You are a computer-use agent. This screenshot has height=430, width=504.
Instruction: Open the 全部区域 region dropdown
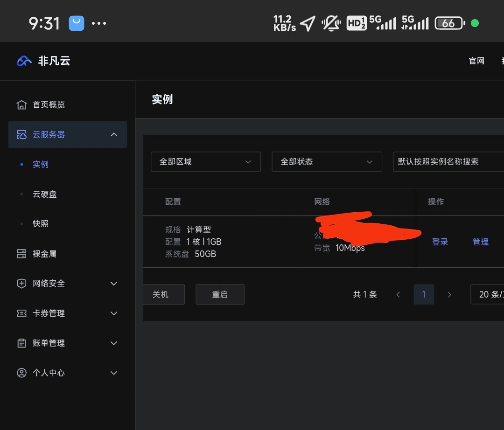(205, 161)
